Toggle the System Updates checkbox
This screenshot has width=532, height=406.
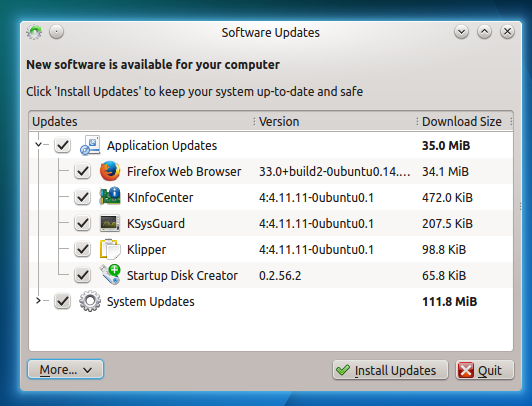click(x=62, y=301)
